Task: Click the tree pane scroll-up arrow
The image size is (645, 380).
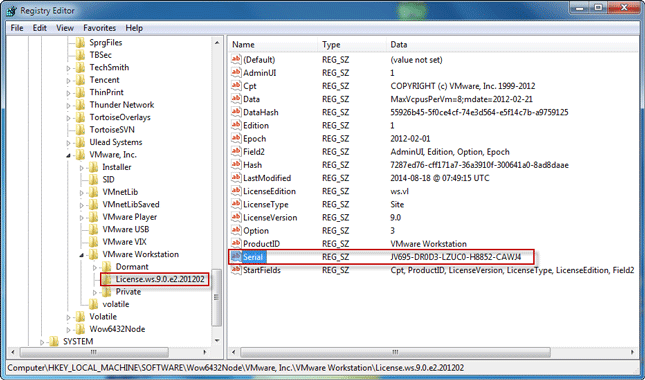Action: click(x=217, y=43)
